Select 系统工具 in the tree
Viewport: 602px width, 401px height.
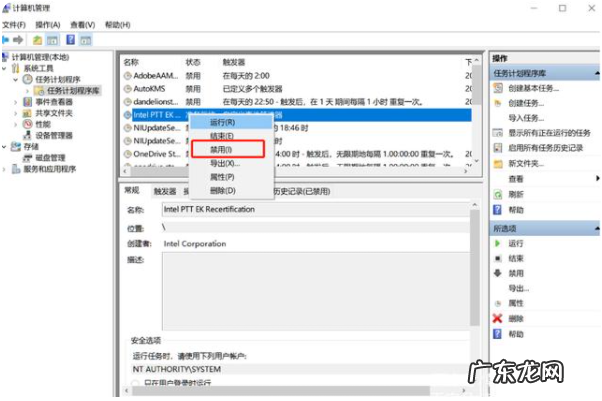click(38, 68)
